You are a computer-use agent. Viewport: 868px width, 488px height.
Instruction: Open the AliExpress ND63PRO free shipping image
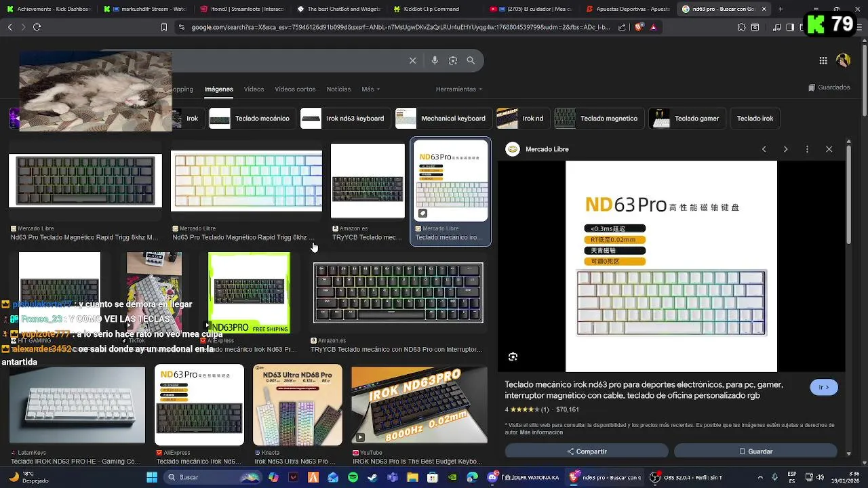pyautogui.click(x=249, y=293)
